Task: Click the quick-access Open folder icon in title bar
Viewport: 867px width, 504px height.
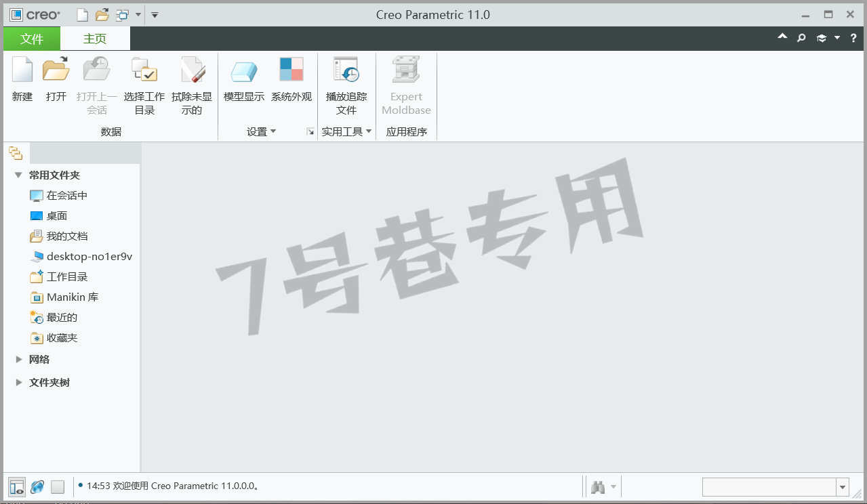Action: tap(102, 15)
